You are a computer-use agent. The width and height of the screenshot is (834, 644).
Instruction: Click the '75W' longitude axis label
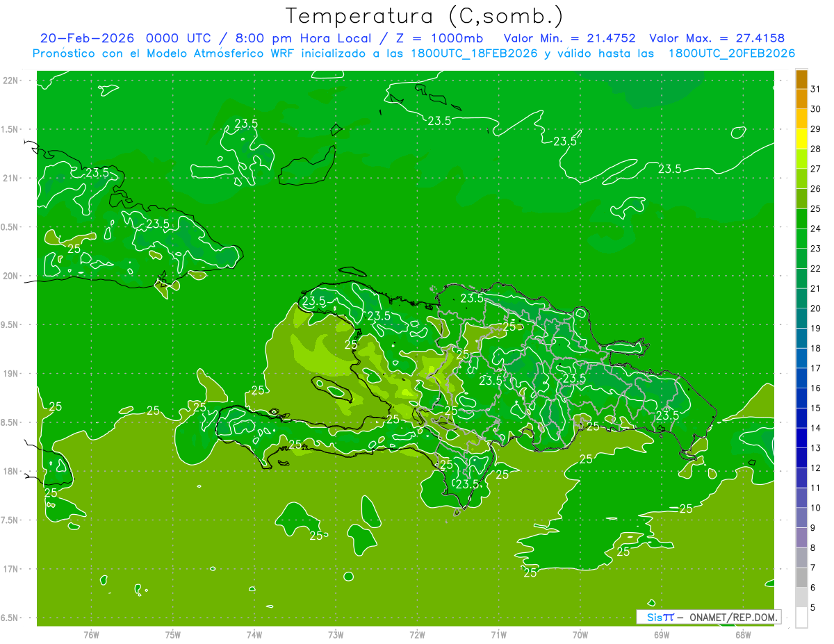(x=173, y=635)
